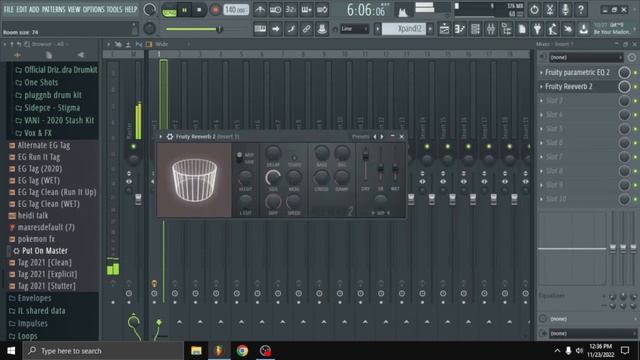
Task: Open the Reeverb Presets button
Action: point(360,137)
